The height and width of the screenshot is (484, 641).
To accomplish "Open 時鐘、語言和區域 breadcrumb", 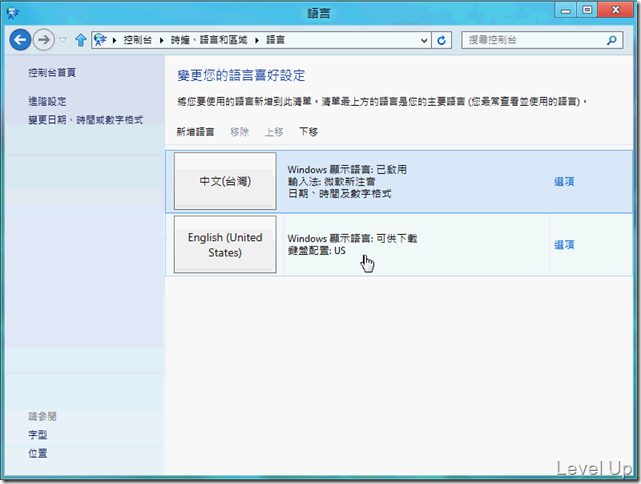I will (x=209, y=40).
